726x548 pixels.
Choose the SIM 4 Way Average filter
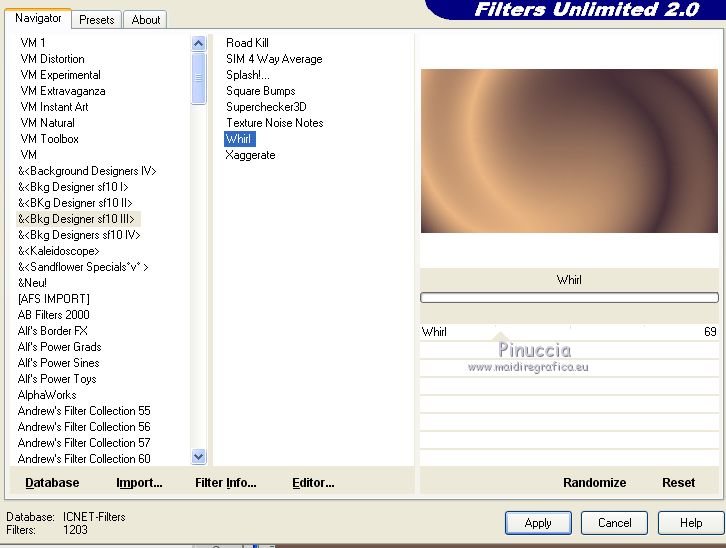coord(274,59)
